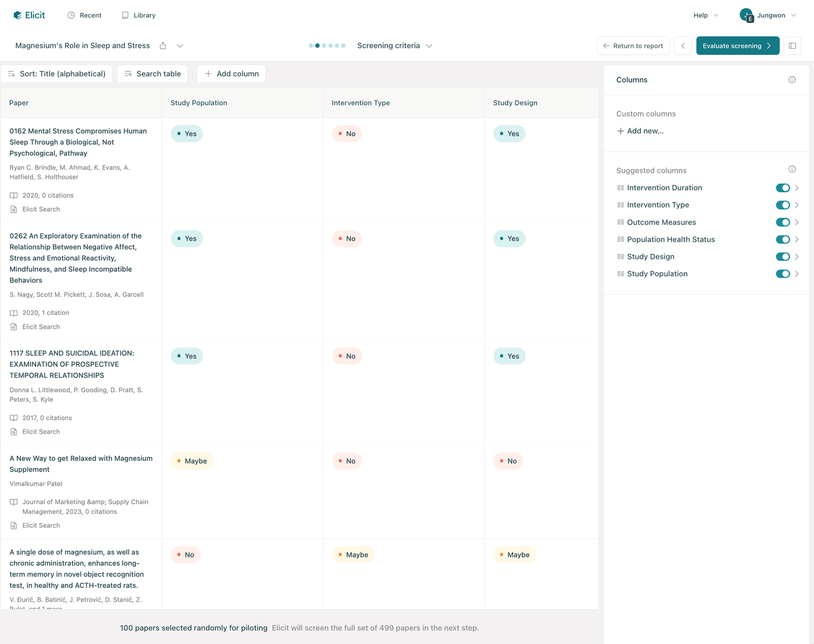Click the Suggested columns info icon
This screenshot has height=644, width=814.
[792, 169]
